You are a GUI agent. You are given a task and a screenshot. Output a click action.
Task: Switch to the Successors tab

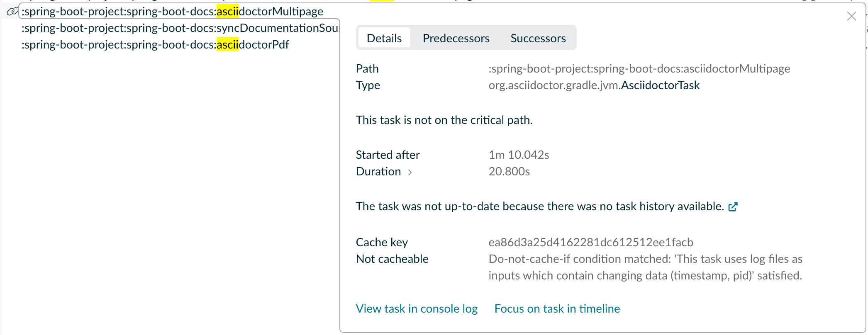(538, 38)
